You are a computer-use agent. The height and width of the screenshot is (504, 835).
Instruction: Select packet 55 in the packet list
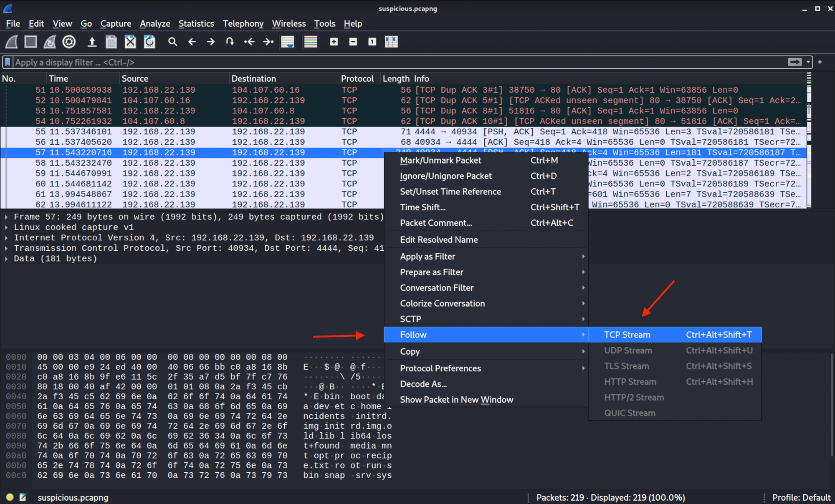tap(403, 131)
